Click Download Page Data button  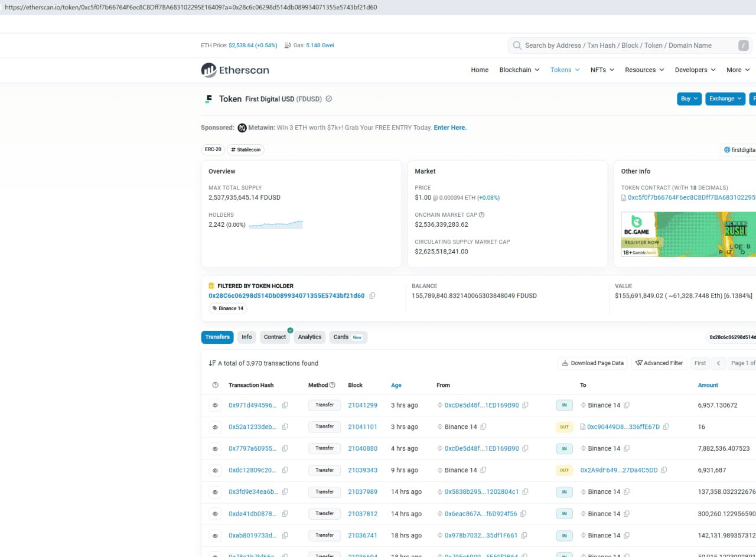click(x=592, y=363)
